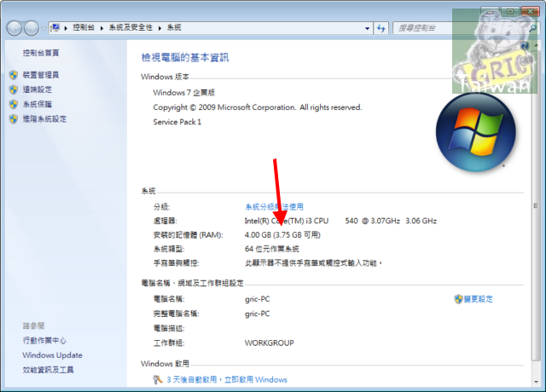Click the Back navigation arrow button
The height and width of the screenshot is (392, 546).
pos(15,28)
